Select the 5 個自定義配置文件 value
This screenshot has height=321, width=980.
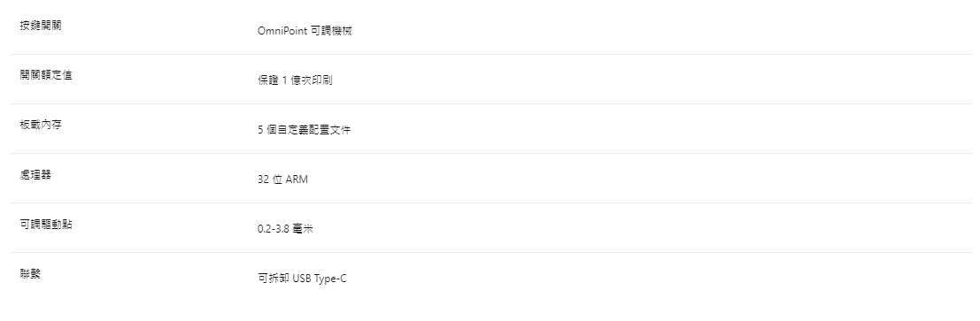pyautogui.click(x=304, y=130)
